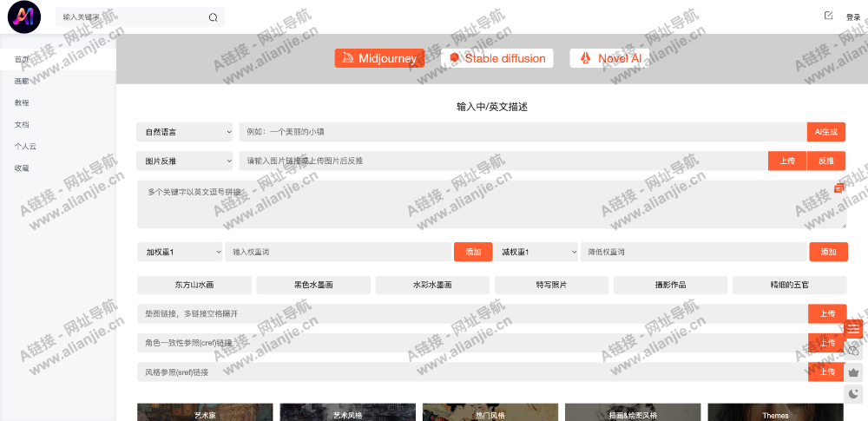Click 上传 for the 垫图链接 row
Viewport: 868px width, 421px height.
[x=827, y=313]
